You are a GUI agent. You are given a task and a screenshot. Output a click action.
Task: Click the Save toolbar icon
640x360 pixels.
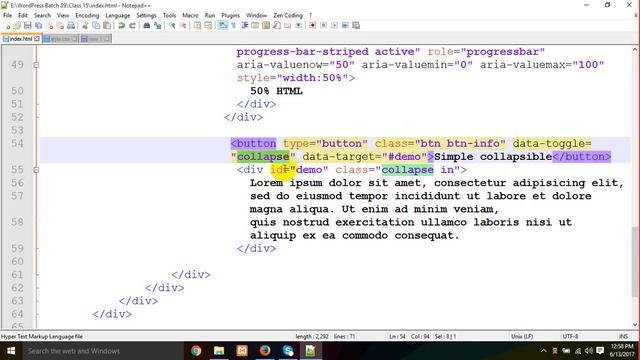tap(27, 25)
